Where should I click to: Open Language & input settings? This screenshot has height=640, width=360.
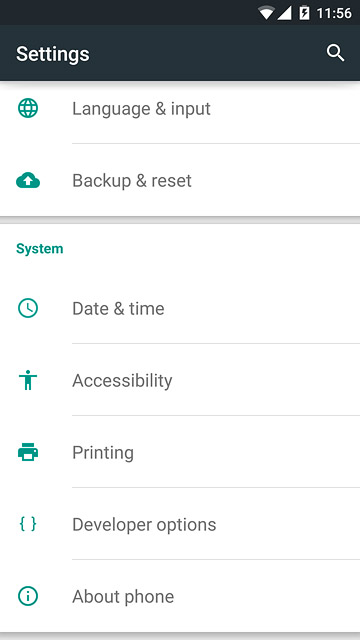[x=180, y=109]
